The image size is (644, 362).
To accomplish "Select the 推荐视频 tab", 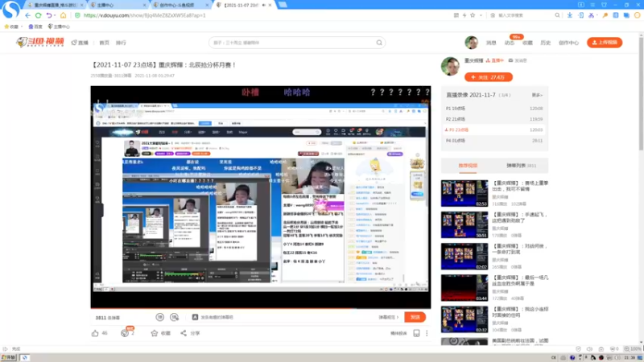I will coord(468,166).
